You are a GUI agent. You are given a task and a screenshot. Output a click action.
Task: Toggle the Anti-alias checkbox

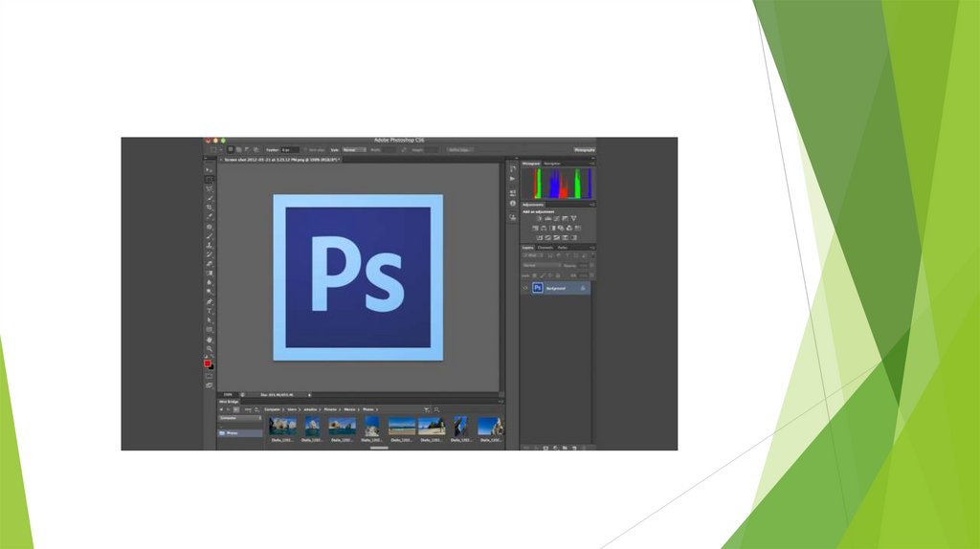305,150
